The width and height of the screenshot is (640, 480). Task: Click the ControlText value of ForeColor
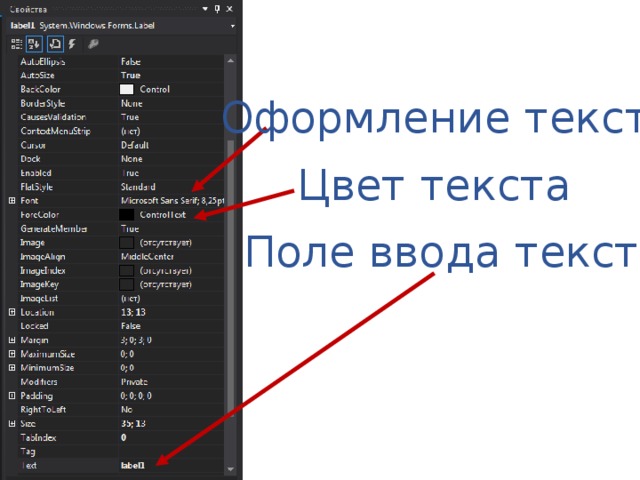click(162, 215)
